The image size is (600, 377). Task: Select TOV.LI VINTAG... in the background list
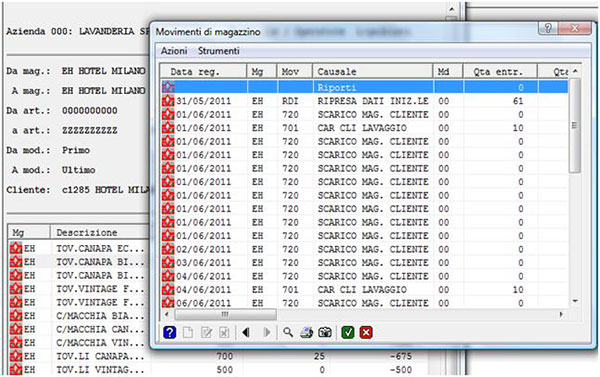coord(101,369)
